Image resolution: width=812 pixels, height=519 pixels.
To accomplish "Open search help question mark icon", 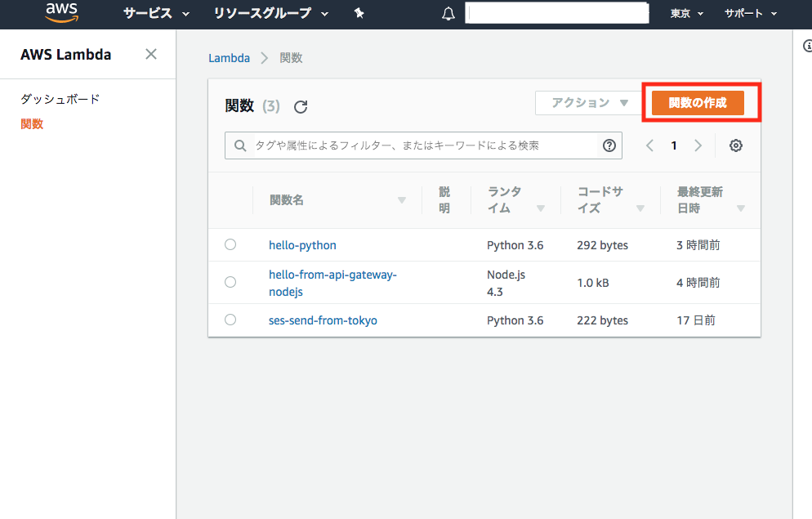I will coord(609,145).
